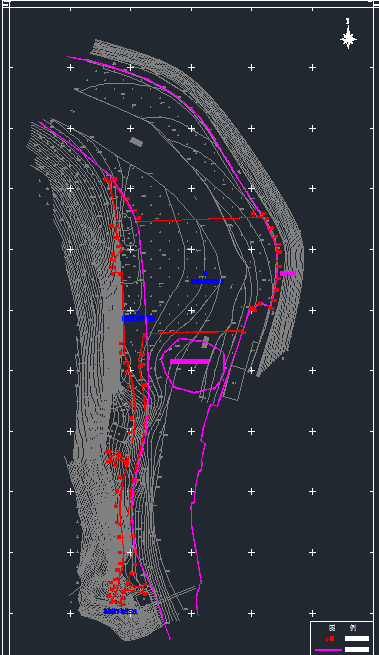379x655 pixels.
Task: Click the small magenta label near the right embankment
Action: 288,274
